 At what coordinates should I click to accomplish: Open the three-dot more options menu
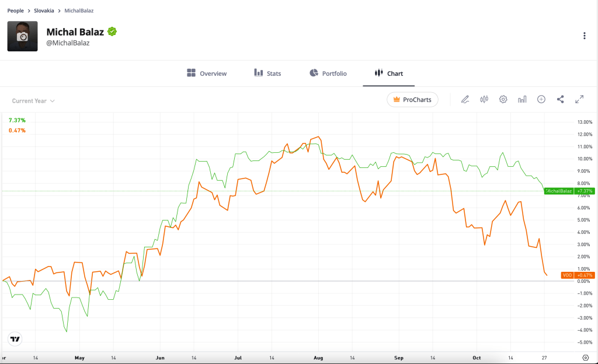(x=584, y=36)
